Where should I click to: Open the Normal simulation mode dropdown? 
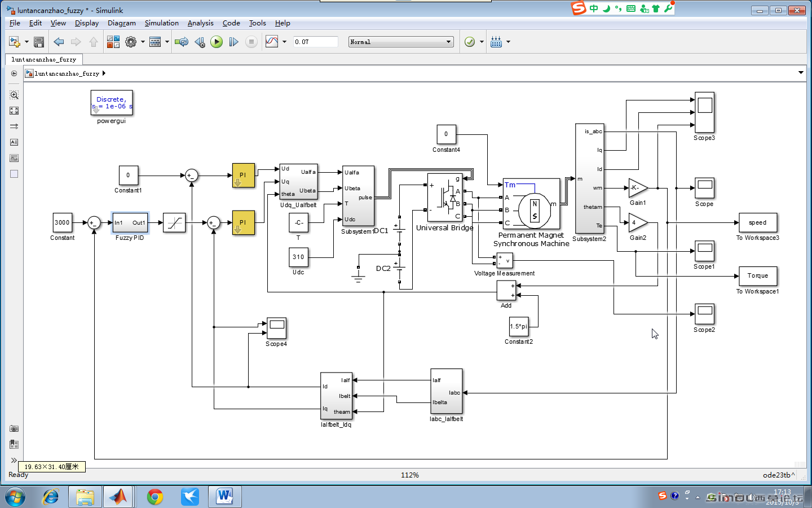[x=401, y=42]
